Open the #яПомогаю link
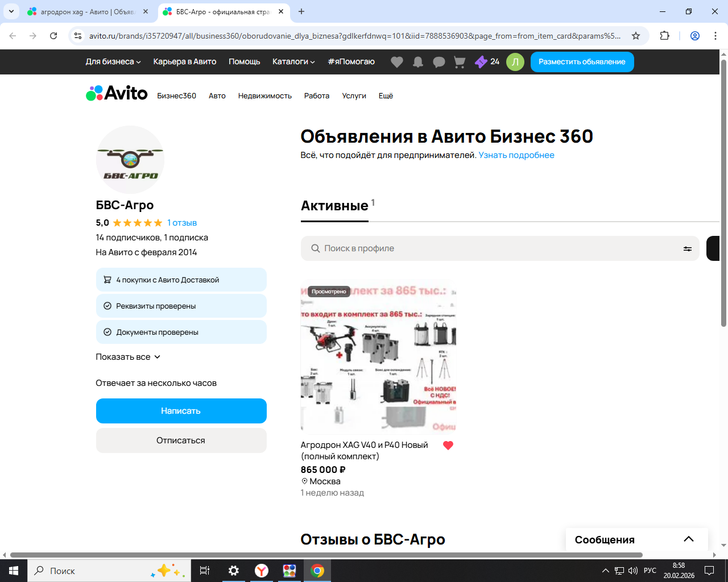The width and height of the screenshot is (728, 582). [x=351, y=62]
